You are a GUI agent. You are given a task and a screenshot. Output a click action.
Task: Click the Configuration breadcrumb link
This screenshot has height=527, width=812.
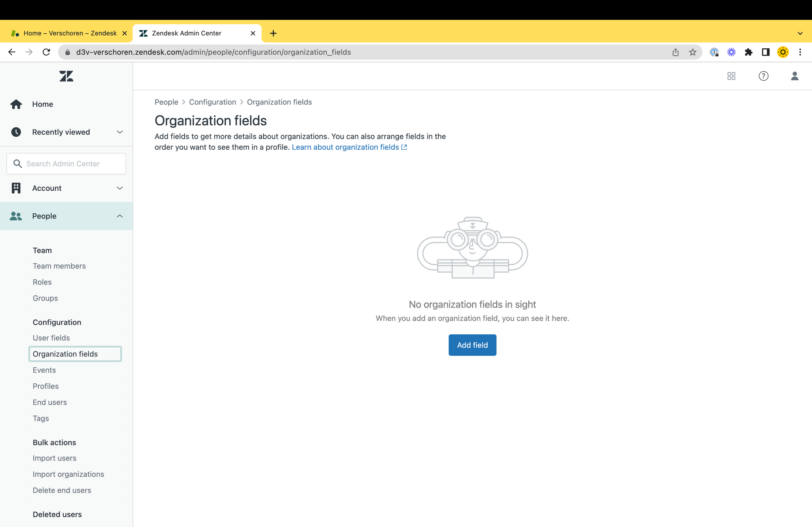click(212, 102)
